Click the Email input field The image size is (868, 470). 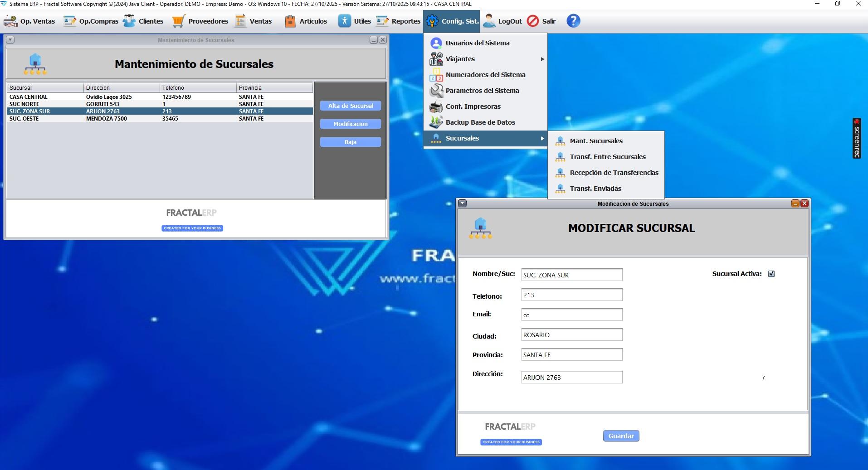pos(572,315)
